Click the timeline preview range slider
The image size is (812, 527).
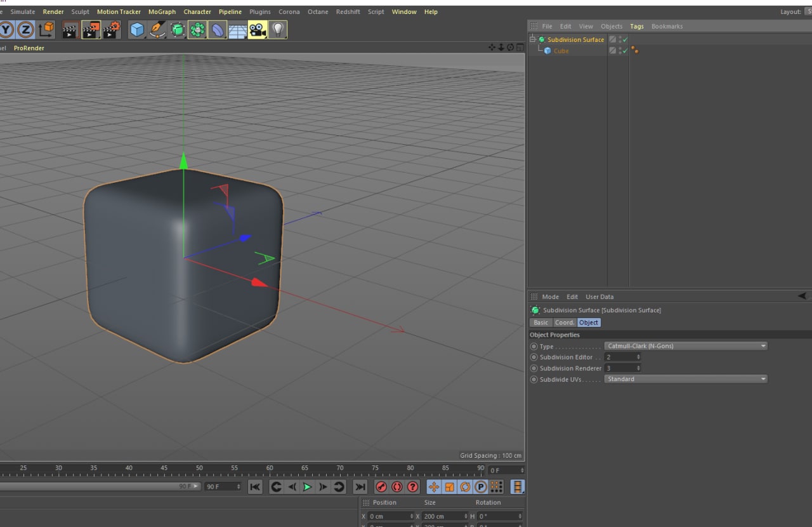(x=100, y=486)
